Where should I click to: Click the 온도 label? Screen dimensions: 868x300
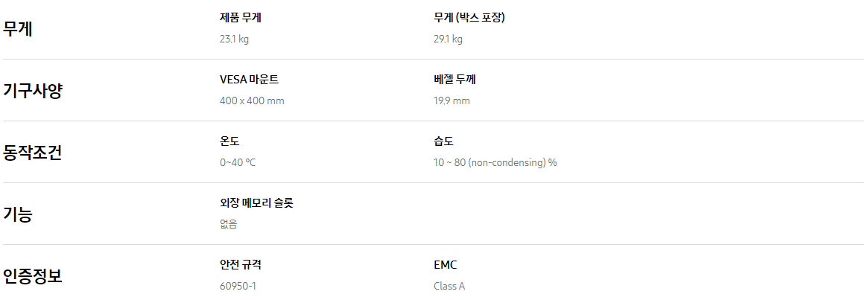click(229, 141)
